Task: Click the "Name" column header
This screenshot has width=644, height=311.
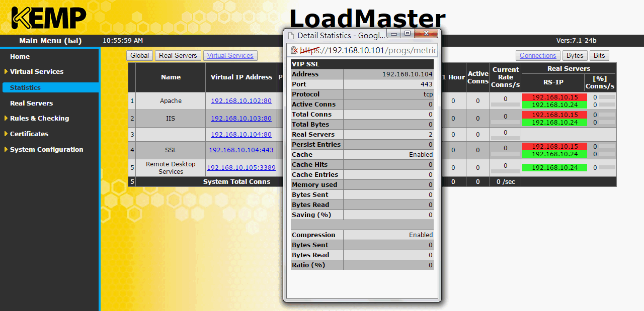Action: 171,77
